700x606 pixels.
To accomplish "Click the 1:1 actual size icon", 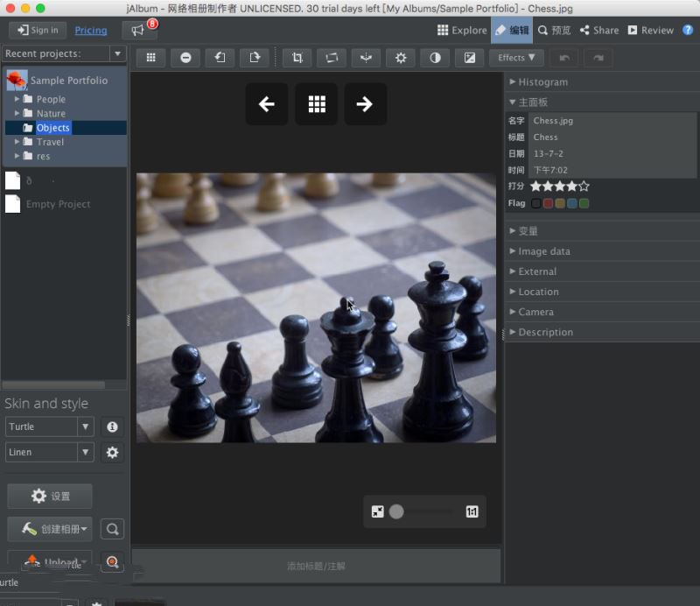I will pos(472,511).
